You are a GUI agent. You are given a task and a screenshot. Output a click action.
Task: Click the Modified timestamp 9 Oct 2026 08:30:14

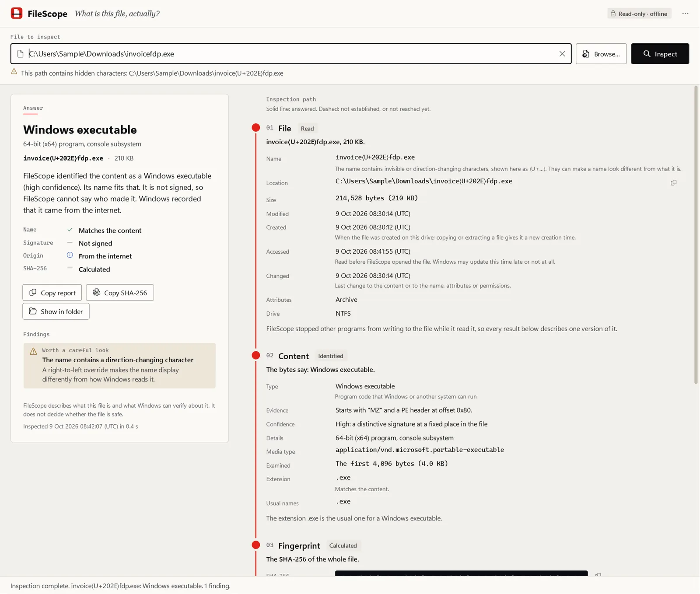[x=373, y=213]
